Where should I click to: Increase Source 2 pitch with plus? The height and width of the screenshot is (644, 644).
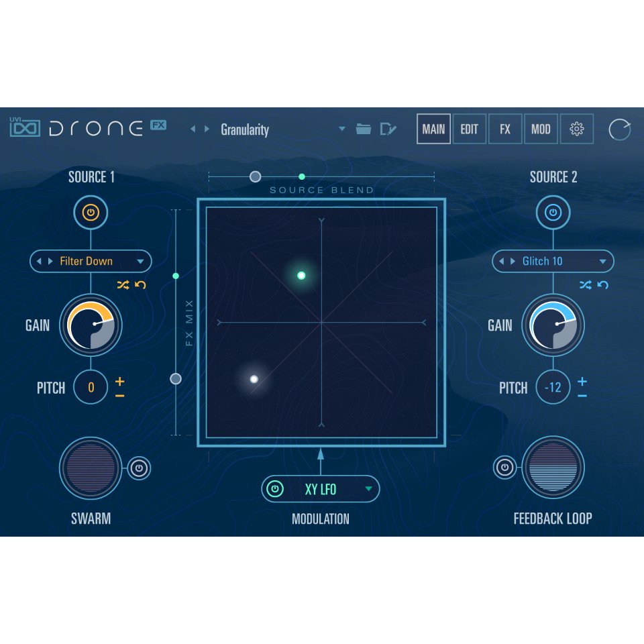tap(582, 382)
